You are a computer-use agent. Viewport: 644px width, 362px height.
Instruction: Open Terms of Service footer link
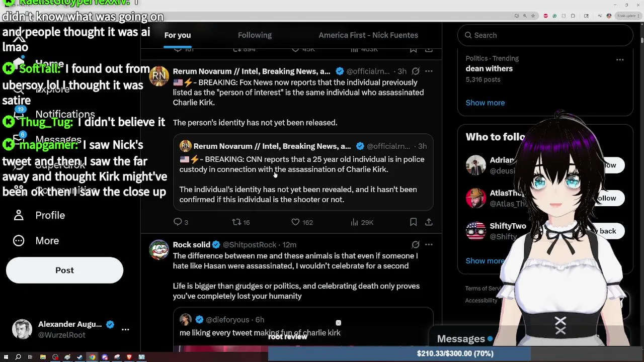tap(484, 289)
